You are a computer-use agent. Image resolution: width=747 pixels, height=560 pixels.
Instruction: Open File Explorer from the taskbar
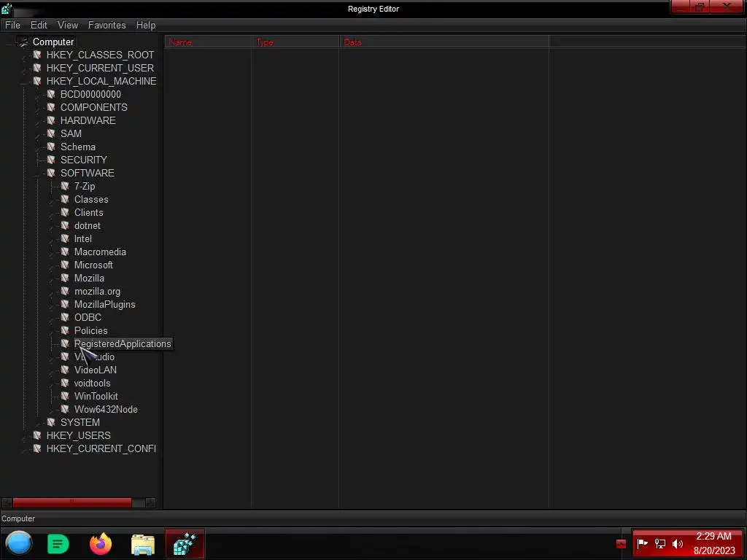click(x=143, y=544)
